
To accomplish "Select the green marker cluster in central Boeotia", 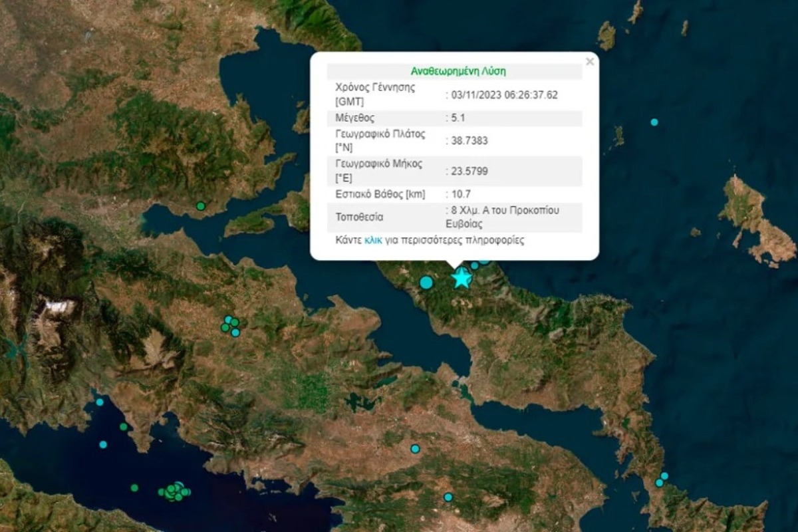I will pyautogui.click(x=231, y=326).
